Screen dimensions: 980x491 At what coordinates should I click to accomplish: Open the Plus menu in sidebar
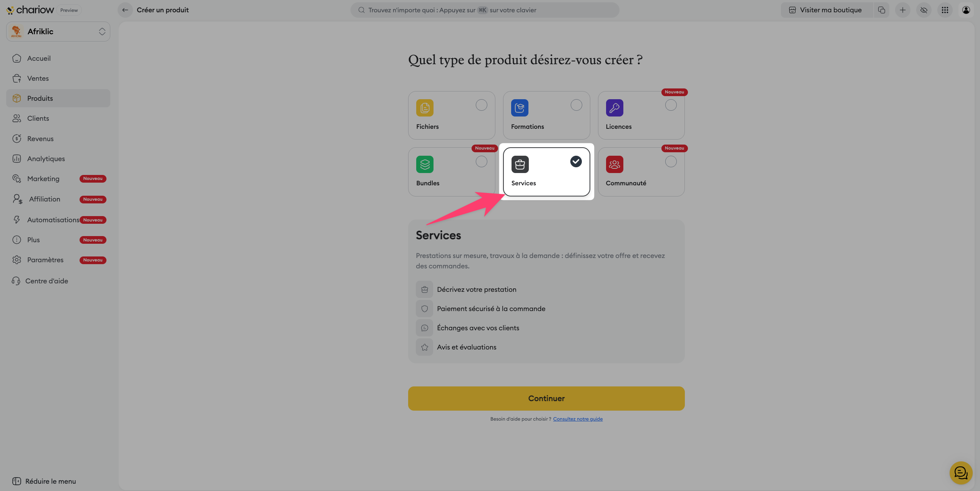[x=33, y=240]
